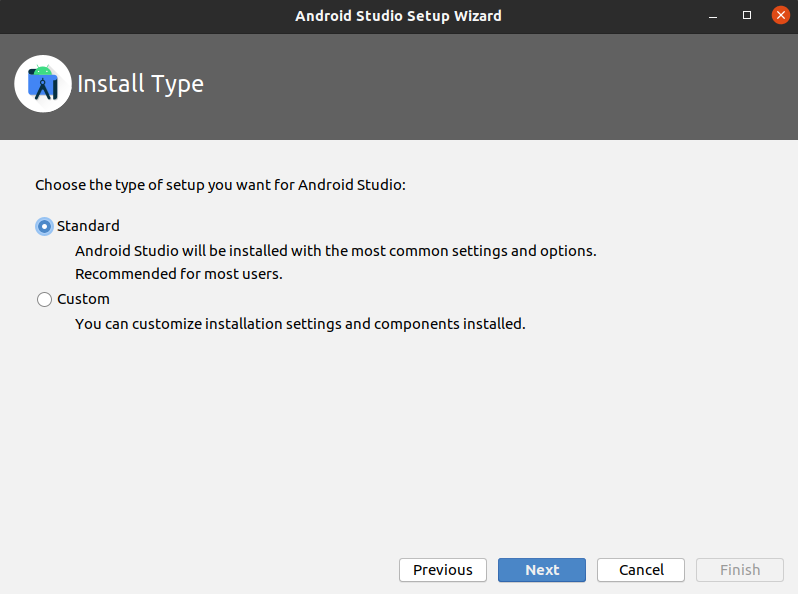Click the Next button
Image resolution: width=798 pixels, height=594 pixels.
pyautogui.click(x=542, y=570)
